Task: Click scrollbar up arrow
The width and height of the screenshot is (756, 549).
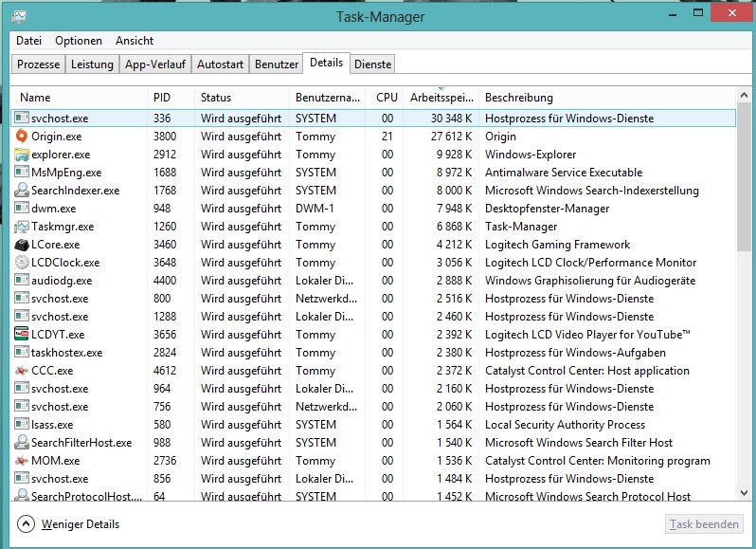Action: point(744,95)
